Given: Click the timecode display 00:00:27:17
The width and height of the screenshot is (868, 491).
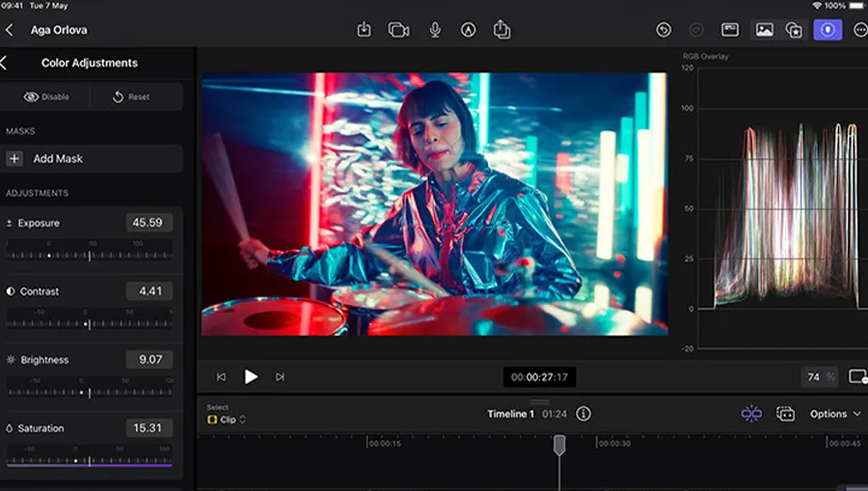Looking at the screenshot, I should tap(539, 377).
